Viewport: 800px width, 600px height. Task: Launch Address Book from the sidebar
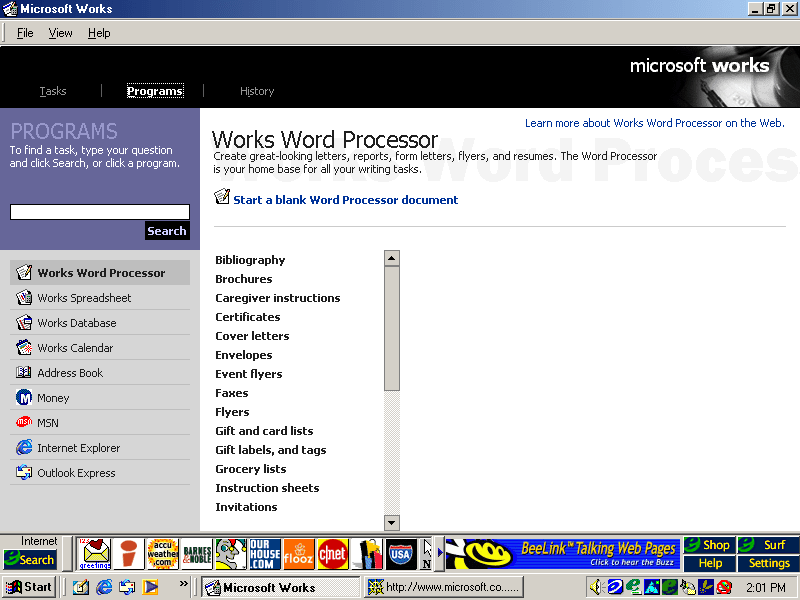pyautogui.click(x=70, y=373)
